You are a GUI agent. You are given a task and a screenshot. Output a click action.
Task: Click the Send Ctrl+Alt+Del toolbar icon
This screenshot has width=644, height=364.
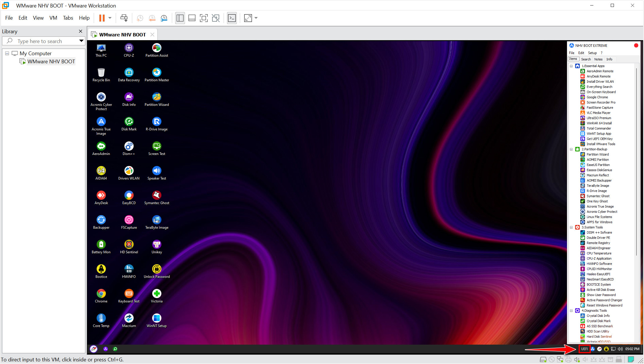[x=124, y=18]
